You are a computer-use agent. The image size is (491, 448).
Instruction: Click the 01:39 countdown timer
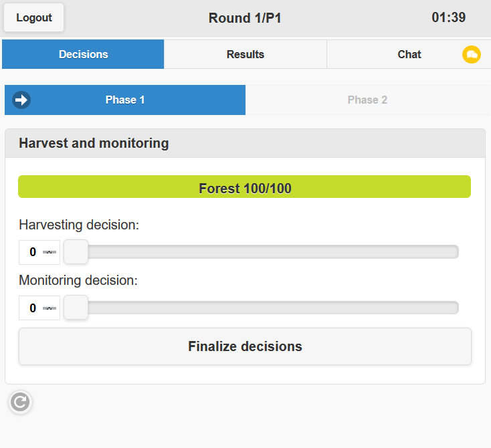tap(449, 18)
